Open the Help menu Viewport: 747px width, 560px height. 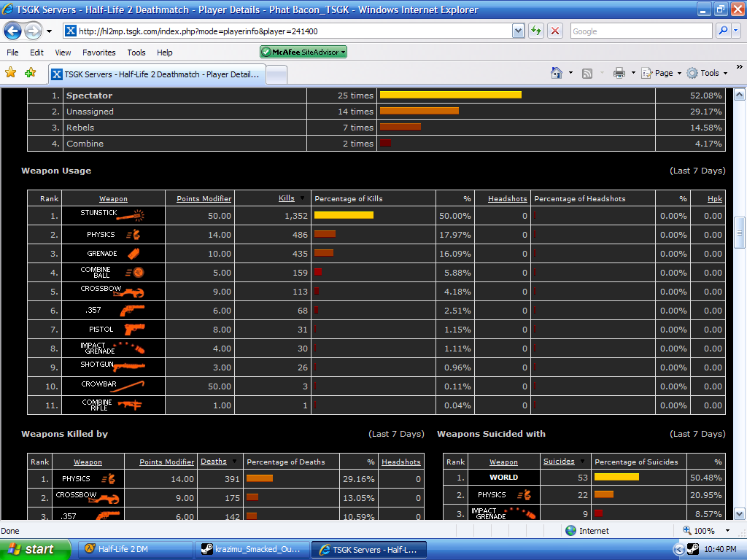pyautogui.click(x=165, y=52)
